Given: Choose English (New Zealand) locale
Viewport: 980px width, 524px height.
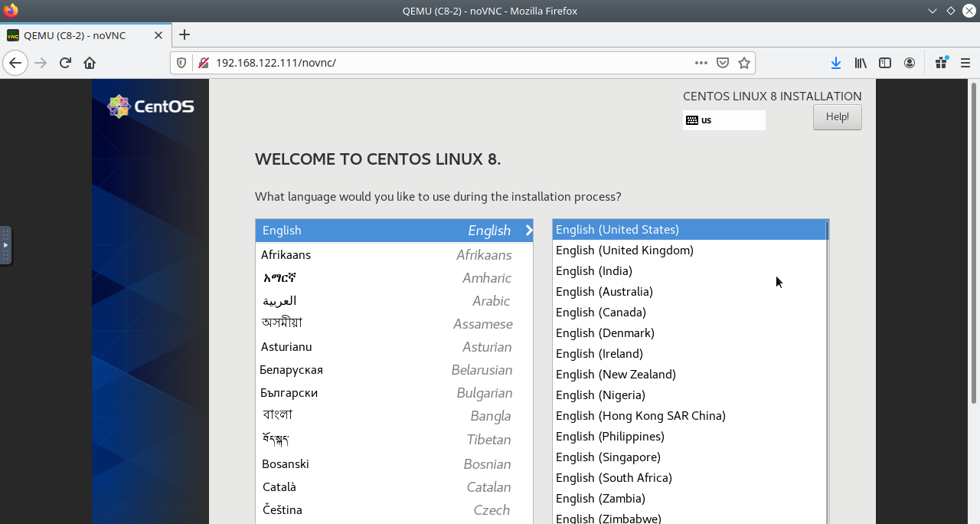Looking at the screenshot, I should coord(689,375).
